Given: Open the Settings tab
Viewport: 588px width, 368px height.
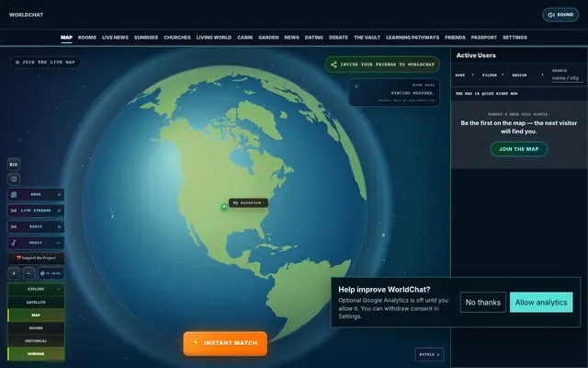Looking at the screenshot, I should pyautogui.click(x=514, y=38).
